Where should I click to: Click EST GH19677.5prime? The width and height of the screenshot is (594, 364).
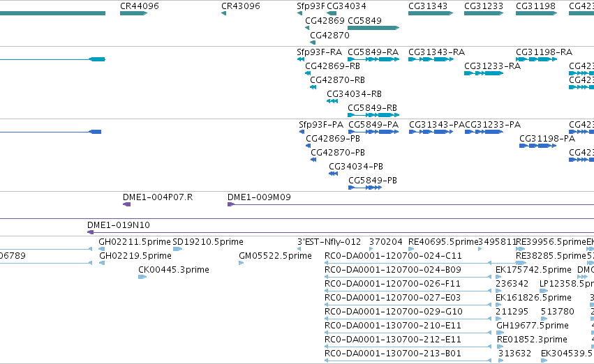pos(533,326)
